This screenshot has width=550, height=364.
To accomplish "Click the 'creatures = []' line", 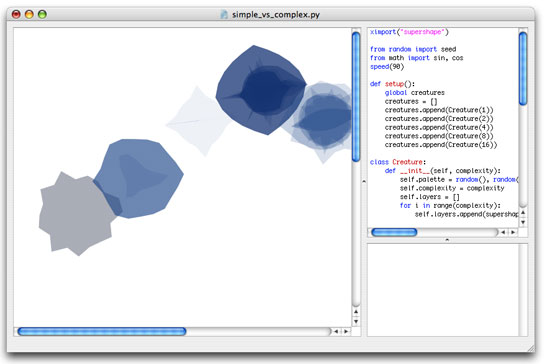I will 411,101.
